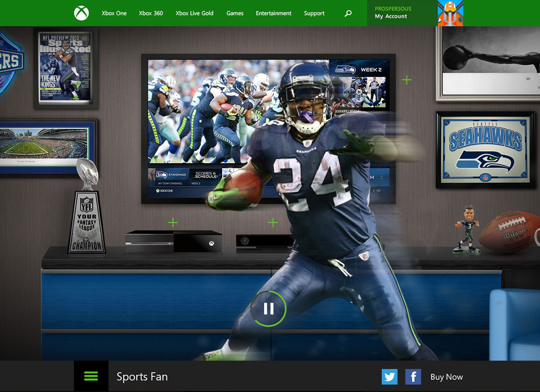Open the Support menu item
This screenshot has height=392, width=540.
(314, 14)
